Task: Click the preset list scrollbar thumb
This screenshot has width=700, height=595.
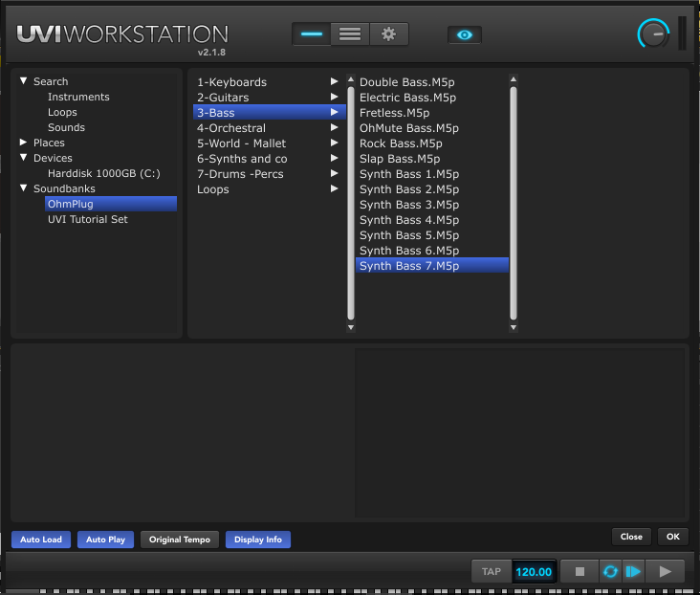Action: click(x=514, y=203)
